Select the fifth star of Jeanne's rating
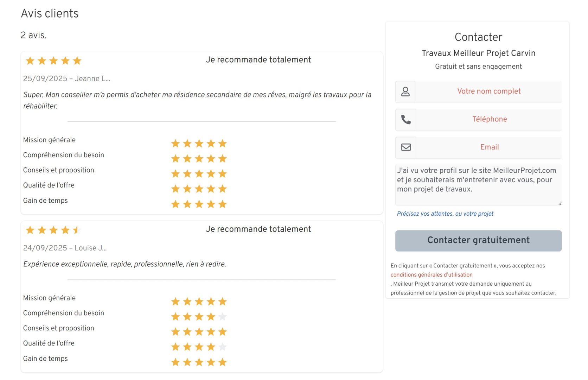This screenshot has height=380, width=588. (77, 61)
